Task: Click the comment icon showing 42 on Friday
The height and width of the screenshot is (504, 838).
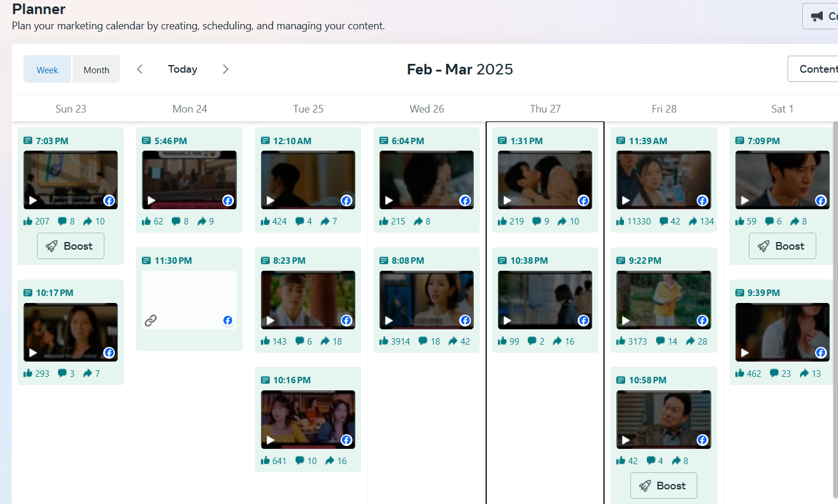Action: click(x=664, y=222)
